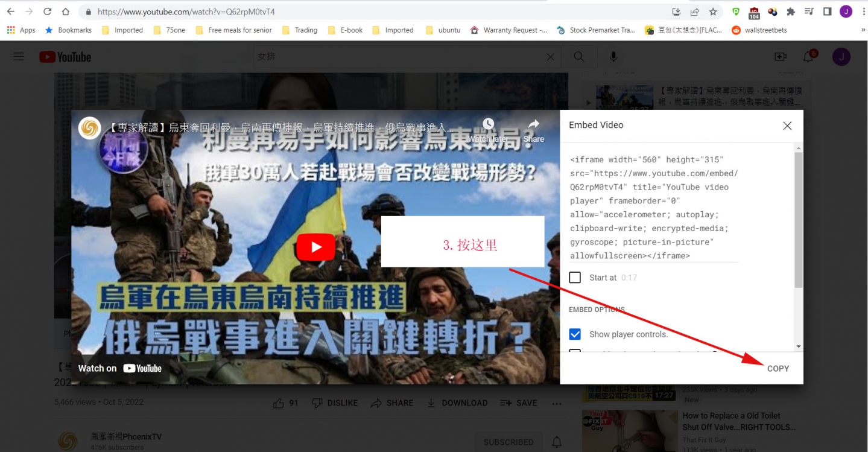Open more actions three-dot menu
Viewport: 868px width, 452px height.
[557, 403]
